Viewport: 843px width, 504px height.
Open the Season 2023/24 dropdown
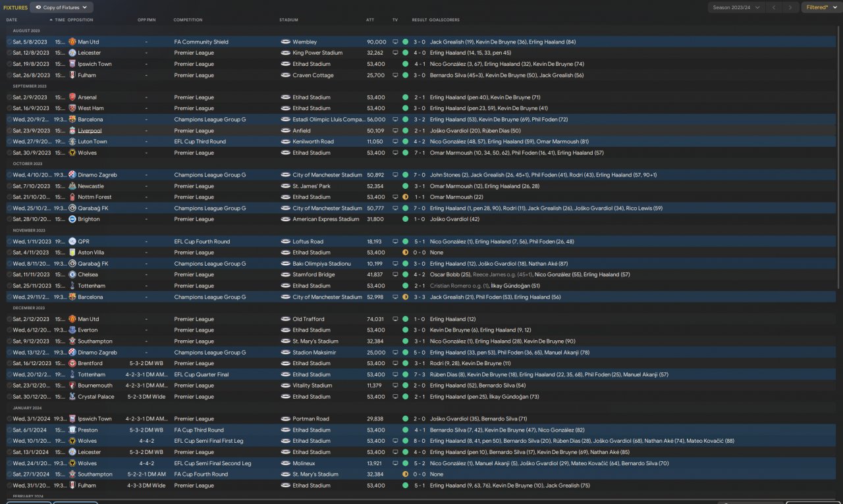point(737,7)
